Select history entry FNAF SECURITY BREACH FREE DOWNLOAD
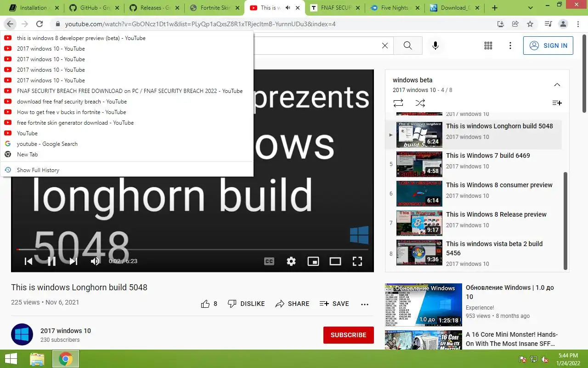 click(x=127, y=91)
